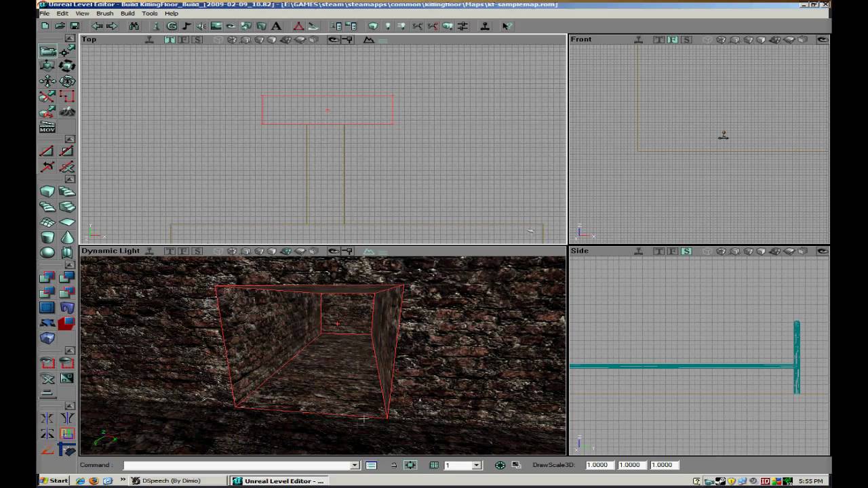Select the Sphere brush builder

pos(47,253)
